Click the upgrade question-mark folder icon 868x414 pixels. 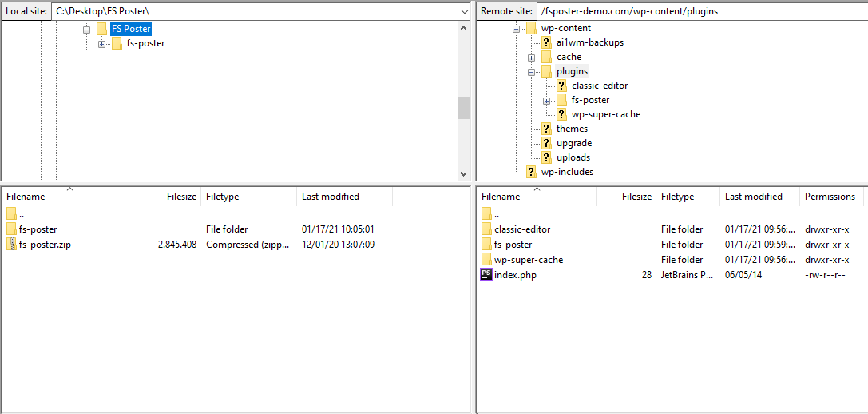pyautogui.click(x=546, y=143)
